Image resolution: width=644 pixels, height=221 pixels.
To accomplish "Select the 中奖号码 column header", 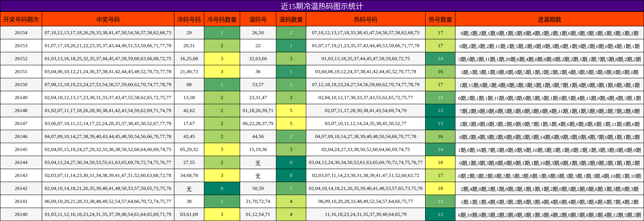I will click(108, 19).
